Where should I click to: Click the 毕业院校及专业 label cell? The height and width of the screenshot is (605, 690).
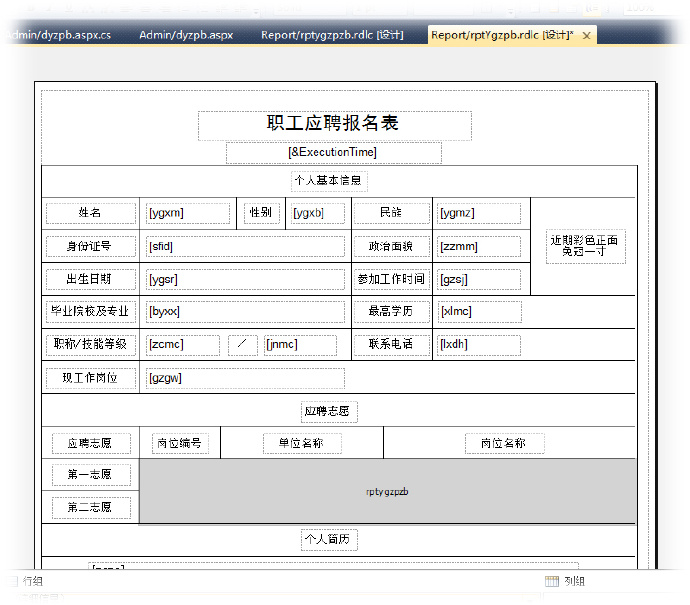(91, 312)
